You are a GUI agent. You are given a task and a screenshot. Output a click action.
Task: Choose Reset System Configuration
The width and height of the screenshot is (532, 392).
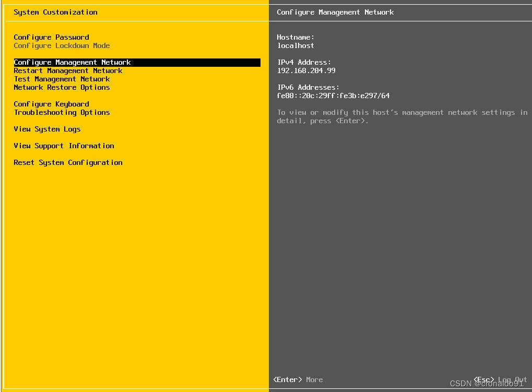tap(68, 162)
